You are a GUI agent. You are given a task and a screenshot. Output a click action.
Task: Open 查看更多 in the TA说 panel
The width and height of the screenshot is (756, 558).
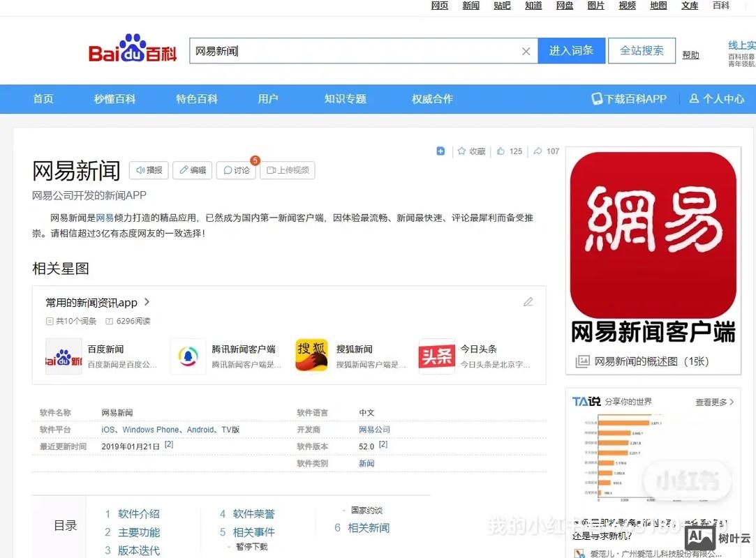point(713,402)
